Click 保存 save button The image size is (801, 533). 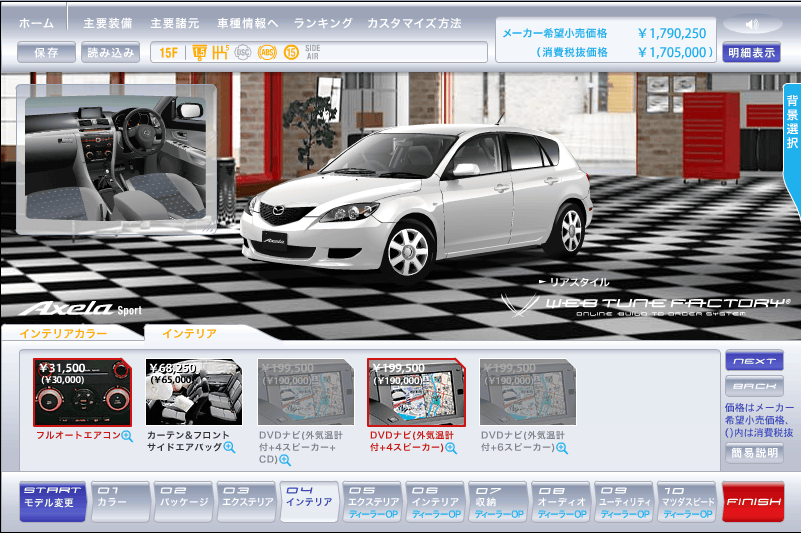[x=46, y=52]
